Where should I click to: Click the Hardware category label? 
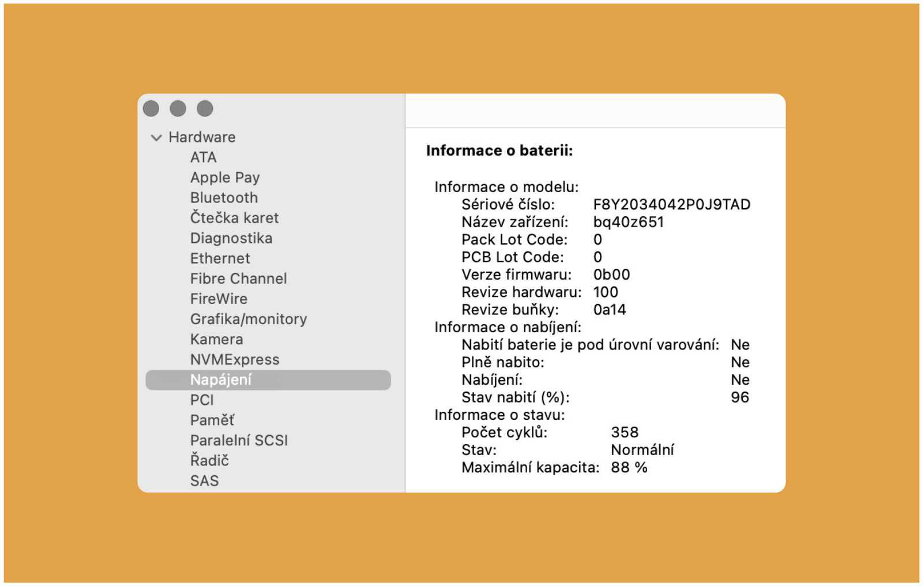[x=202, y=137]
